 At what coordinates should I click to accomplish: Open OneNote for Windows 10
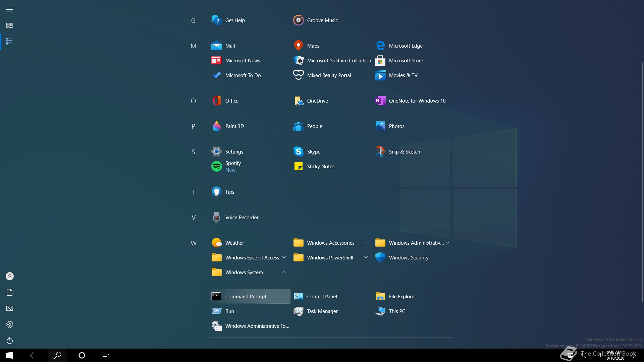tap(413, 101)
